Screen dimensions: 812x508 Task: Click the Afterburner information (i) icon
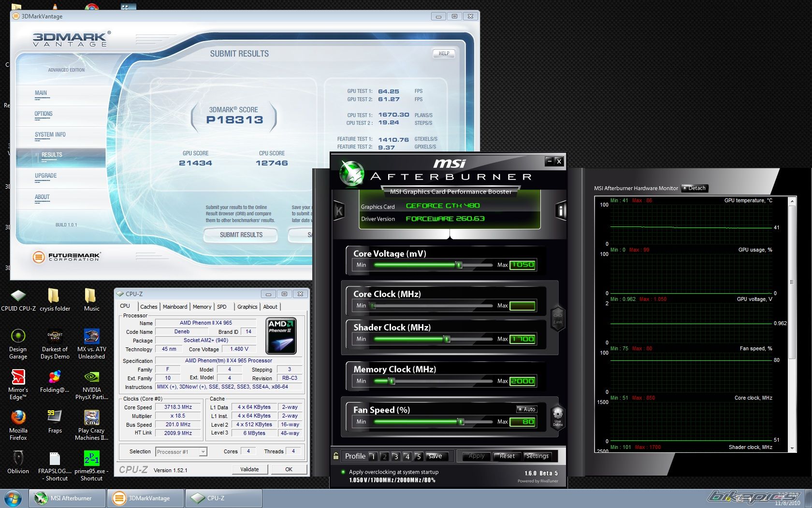coord(561,211)
